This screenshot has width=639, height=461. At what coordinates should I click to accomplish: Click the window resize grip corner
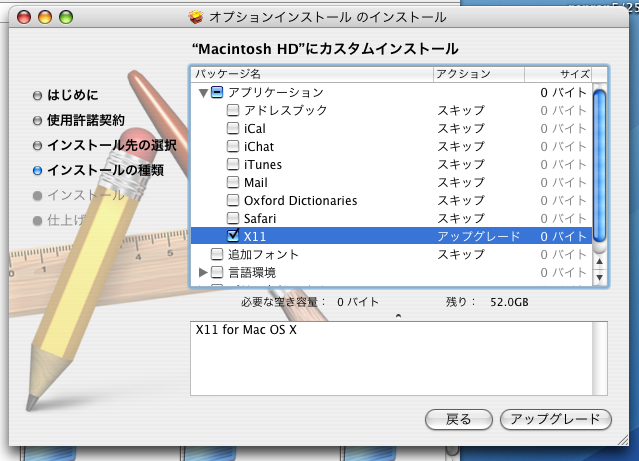tap(623, 440)
